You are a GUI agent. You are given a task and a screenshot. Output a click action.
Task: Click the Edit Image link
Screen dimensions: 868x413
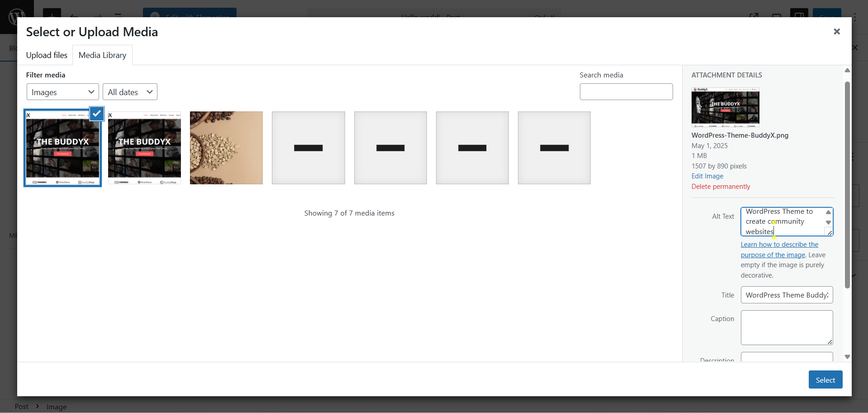coord(707,176)
